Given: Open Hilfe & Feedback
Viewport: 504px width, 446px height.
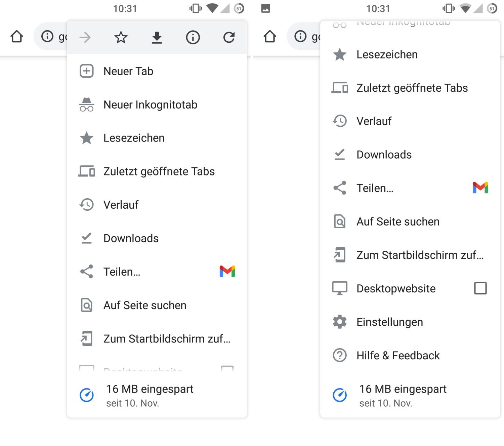Looking at the screenshot, I should [398, 355].
